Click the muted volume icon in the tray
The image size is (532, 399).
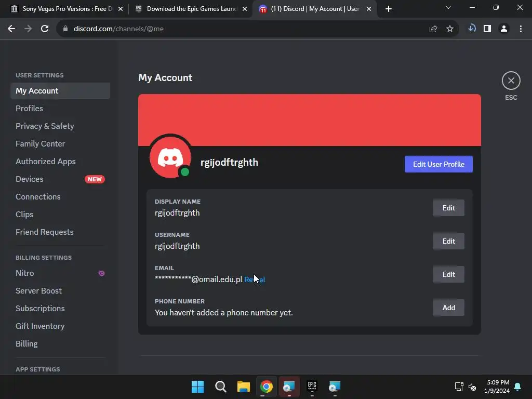click(x=472, y=387)
